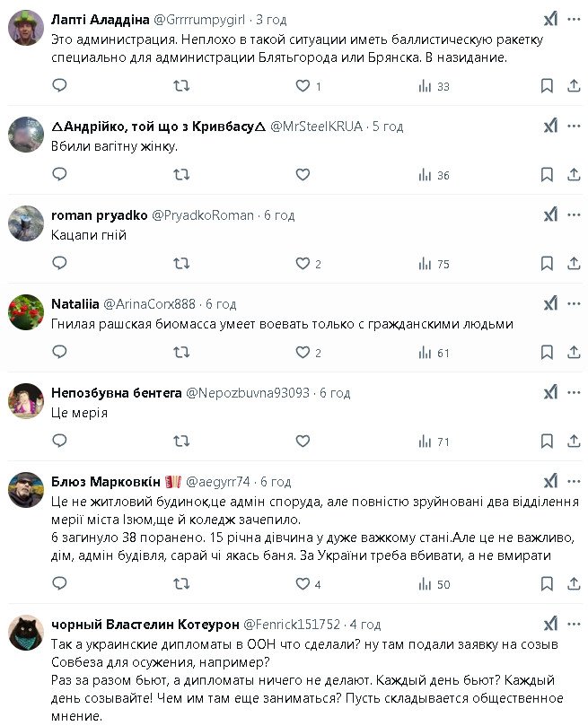Reply to Лапті Аладдіна's tweet
588x726 pixels.
[x=59, y=86]
